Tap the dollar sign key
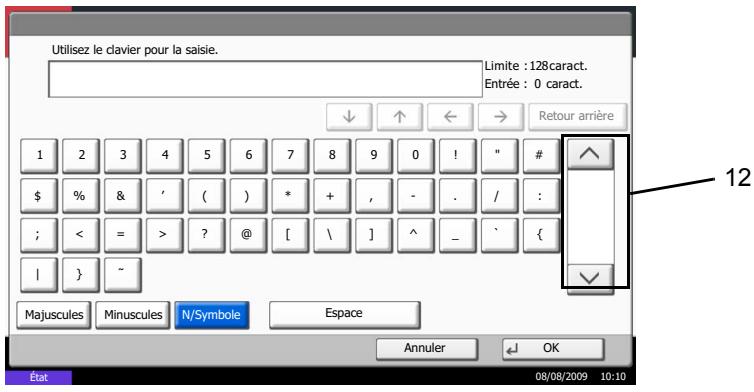The height and width of the screenshot is (392, 754). (x=39, y=196)
